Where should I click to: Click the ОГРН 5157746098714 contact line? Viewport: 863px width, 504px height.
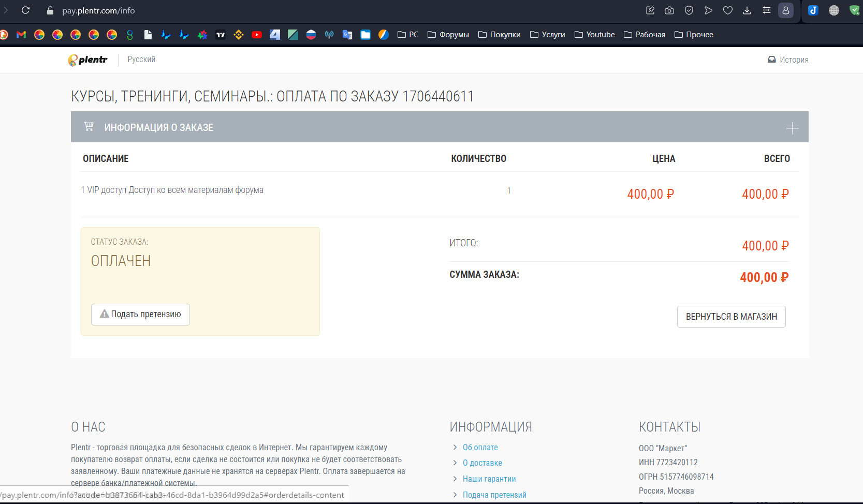click(676, 477)
